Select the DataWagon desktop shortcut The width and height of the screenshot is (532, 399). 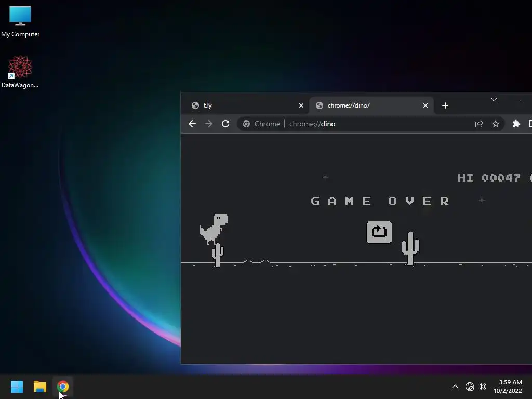coord(20,72)
